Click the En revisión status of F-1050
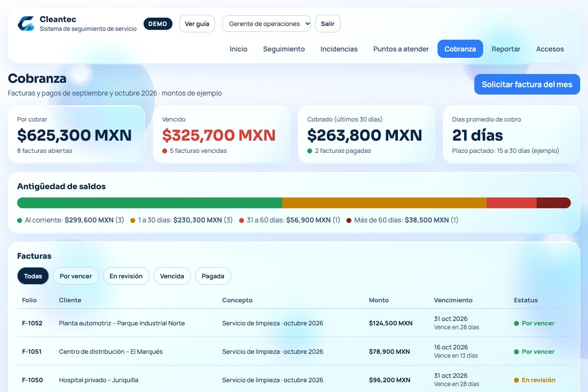Image resolution: width=588 pixels, height=392 pixels. point(535,380)
